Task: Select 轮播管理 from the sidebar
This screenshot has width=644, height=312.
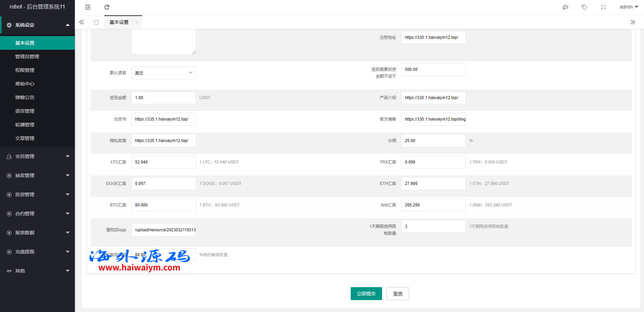Action: [25, 125]
